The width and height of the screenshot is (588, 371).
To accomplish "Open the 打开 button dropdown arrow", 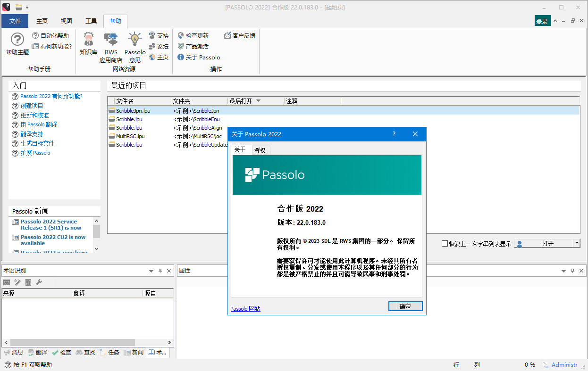I will [576, 243].
